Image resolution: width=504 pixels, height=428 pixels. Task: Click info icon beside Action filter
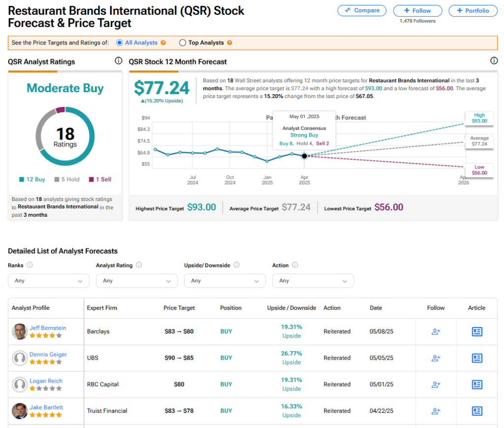[295, 264]
